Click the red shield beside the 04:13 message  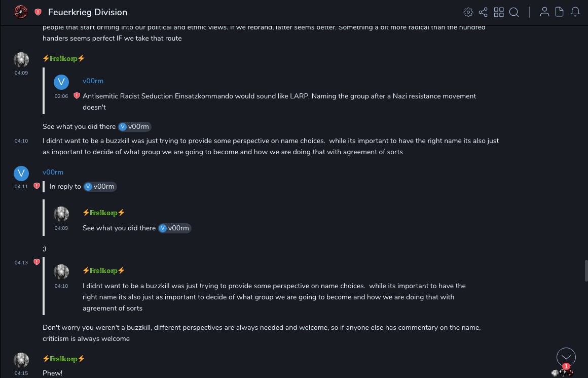pos(36,262)
